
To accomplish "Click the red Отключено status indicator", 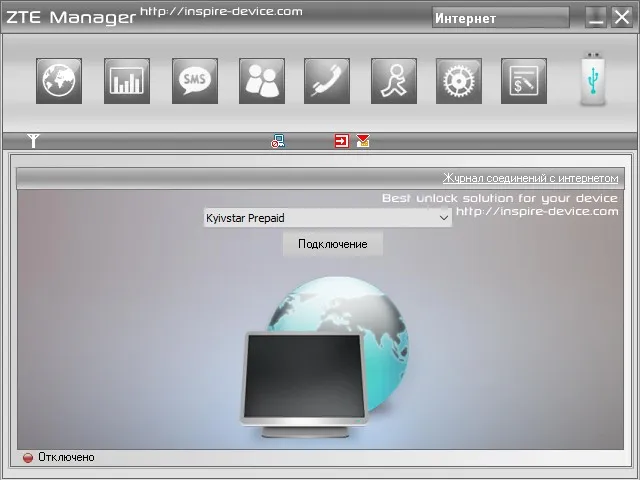I will click(28, 458).
